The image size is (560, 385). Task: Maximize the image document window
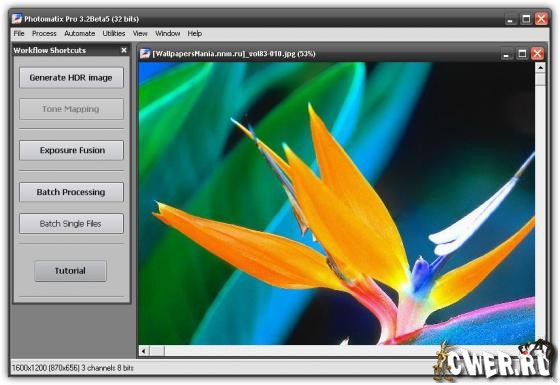(522, 54)
